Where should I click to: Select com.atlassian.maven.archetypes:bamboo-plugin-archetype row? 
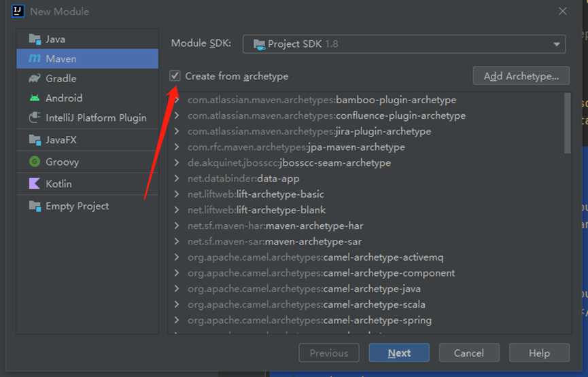366,100
